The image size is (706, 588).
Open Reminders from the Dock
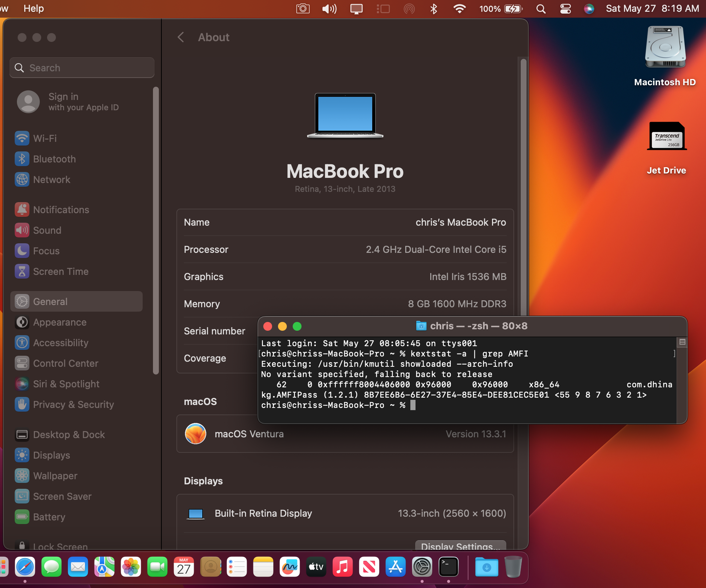pyautogui.click(x=237, y=567)
